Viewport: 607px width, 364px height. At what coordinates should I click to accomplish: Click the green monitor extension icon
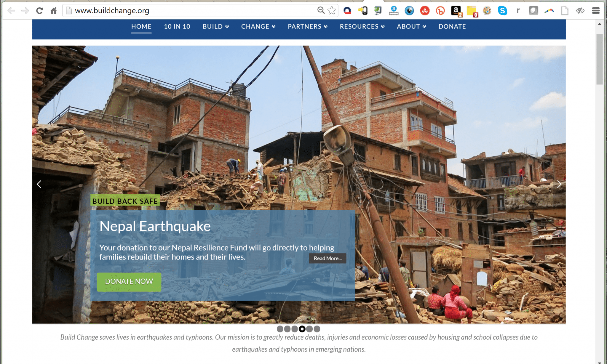click(378, 11)
